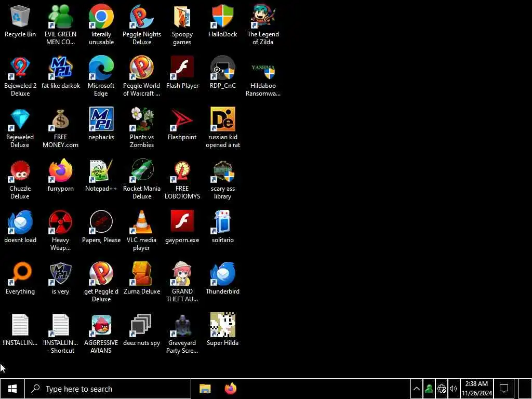Image resolution: width=532 pixels, height=399 pixels.
Task: Click the Peggle World of Warcraft icon
Action: click(141, 68)
